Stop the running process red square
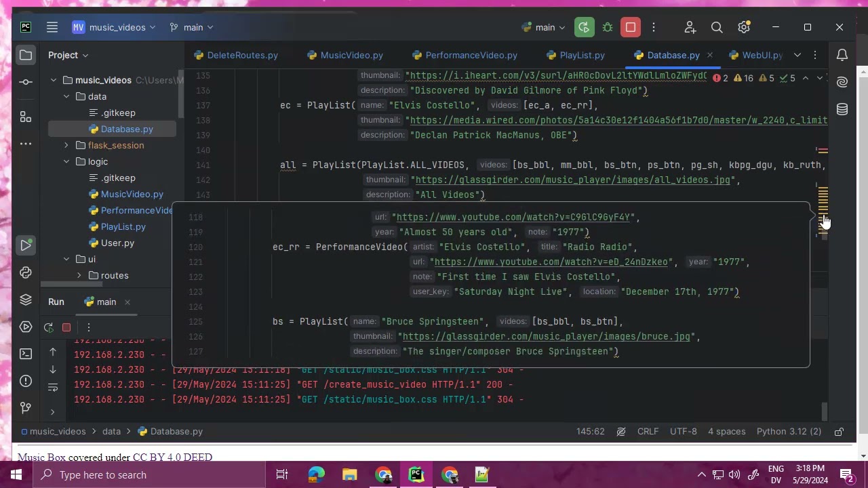The height and width of the screenshot is (488, 868). point(631,27)
